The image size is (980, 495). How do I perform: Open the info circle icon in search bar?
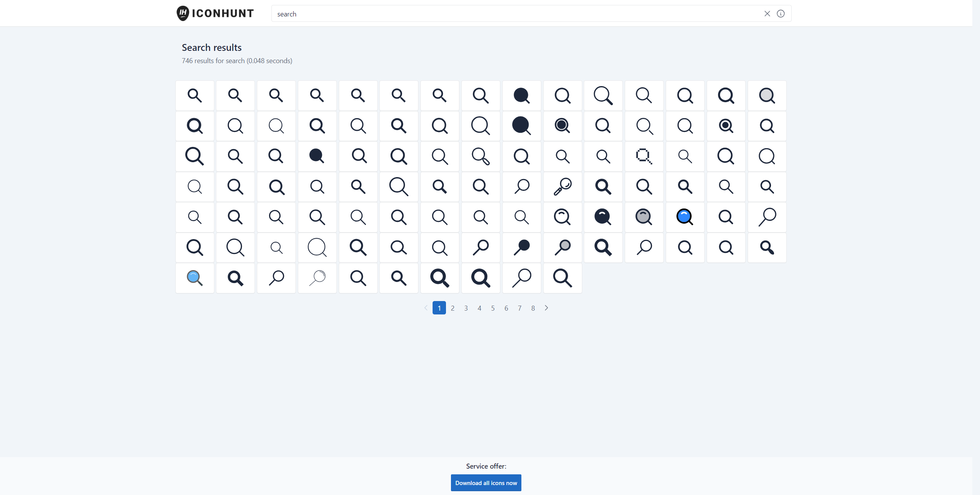(781, 14)
